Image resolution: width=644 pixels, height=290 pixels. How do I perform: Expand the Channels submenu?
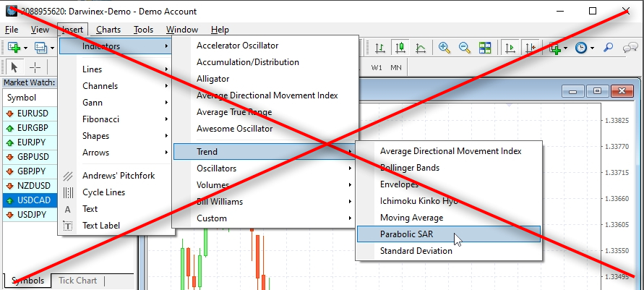(116, 86)
